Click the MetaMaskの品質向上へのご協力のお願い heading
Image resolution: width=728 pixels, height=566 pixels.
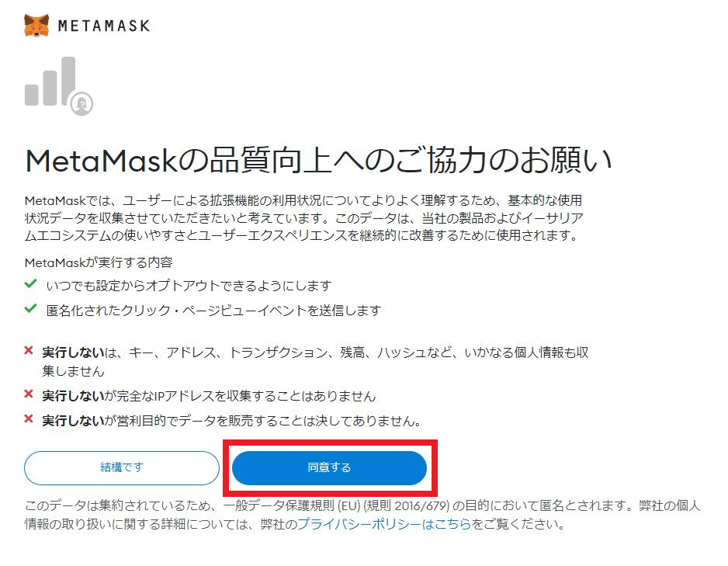point(318,161)
